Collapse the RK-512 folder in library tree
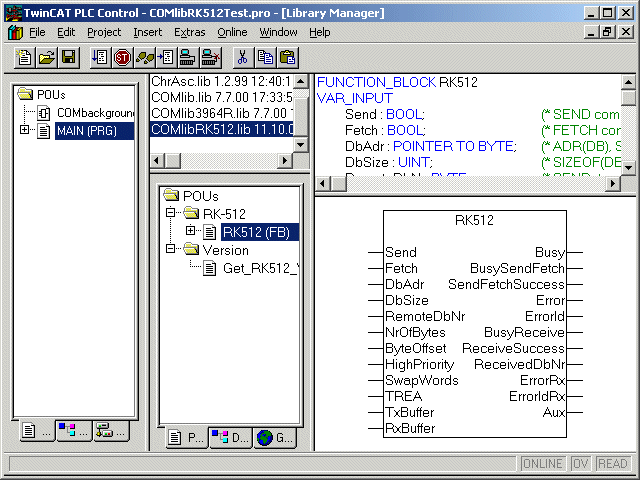 pyautogui.click(x=171, y=214)
